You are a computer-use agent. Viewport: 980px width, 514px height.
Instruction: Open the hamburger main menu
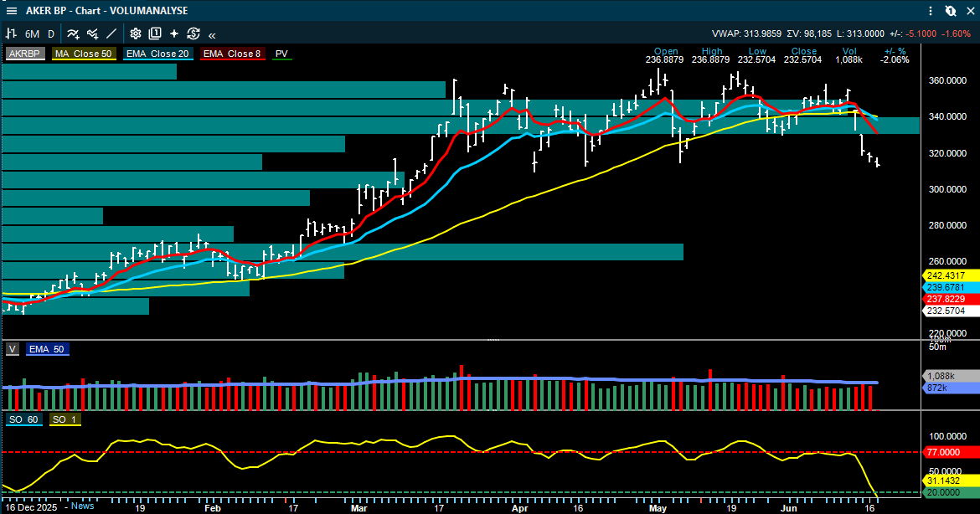tap(11, 11)
